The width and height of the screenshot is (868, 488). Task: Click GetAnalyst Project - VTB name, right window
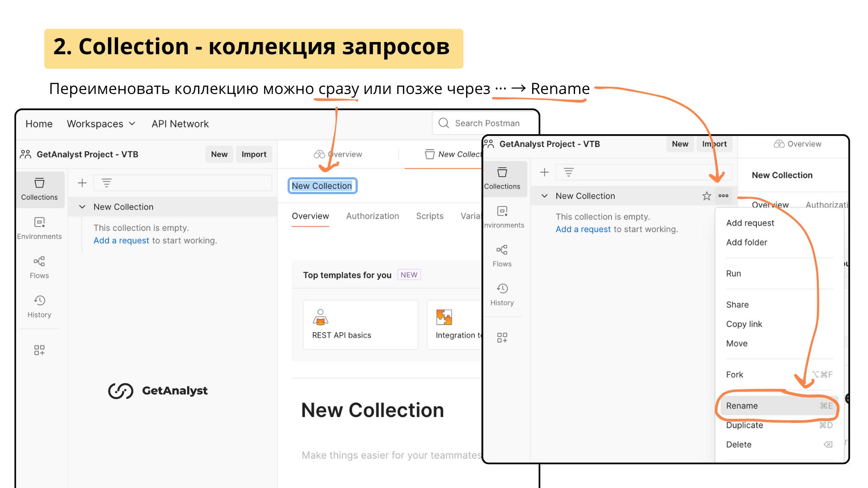pos(550,144)
